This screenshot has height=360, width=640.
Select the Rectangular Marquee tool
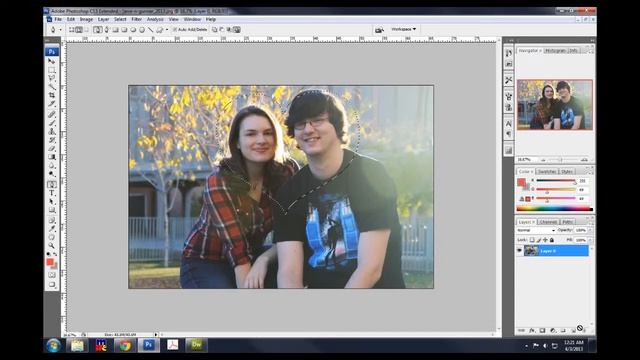click(x=51, y=70)
